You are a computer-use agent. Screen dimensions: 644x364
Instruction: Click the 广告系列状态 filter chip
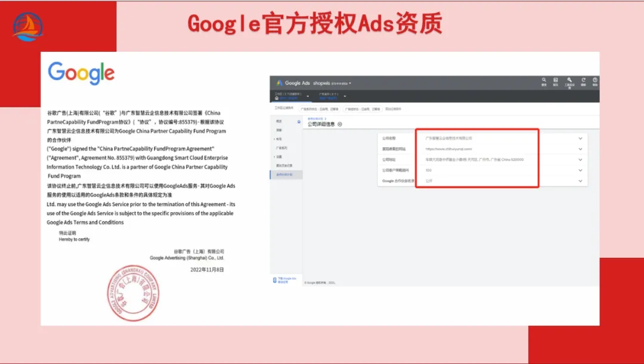(320, 109)
